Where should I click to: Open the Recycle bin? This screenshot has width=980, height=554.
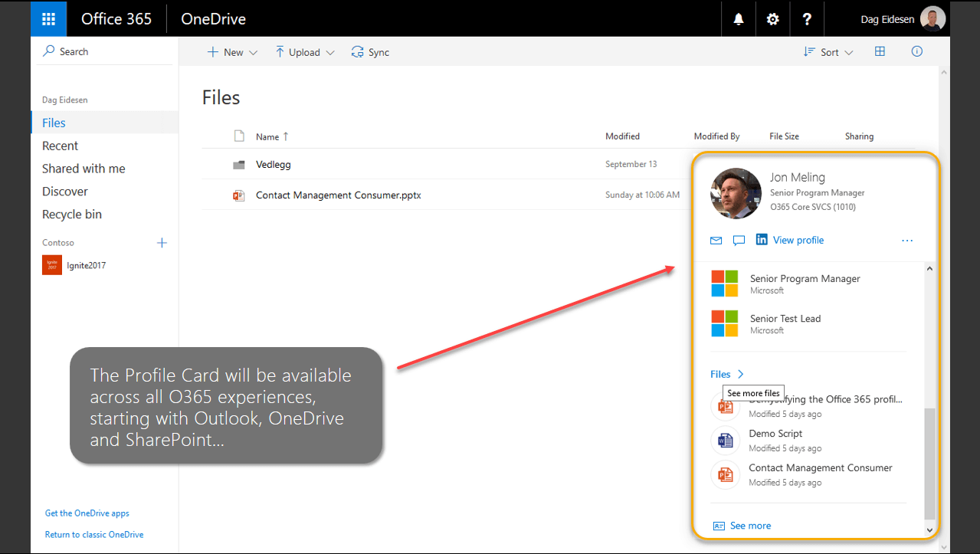pyautogui.click(x=71, y=215)
